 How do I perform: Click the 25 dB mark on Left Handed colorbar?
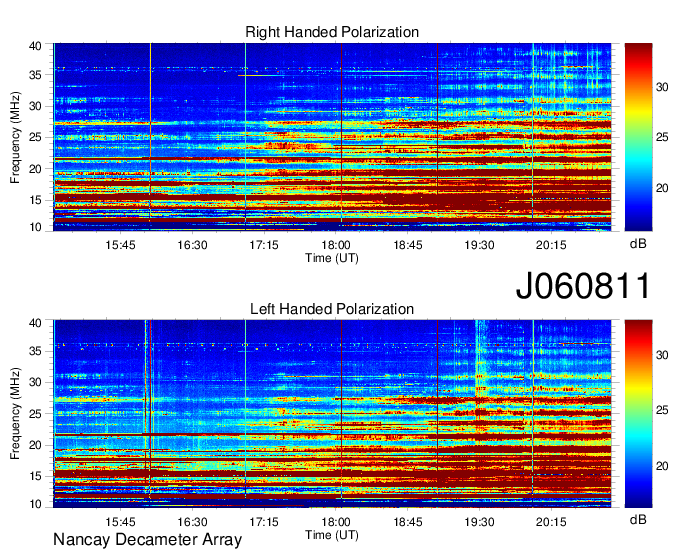pyautogui.click(x=662, y=410)
